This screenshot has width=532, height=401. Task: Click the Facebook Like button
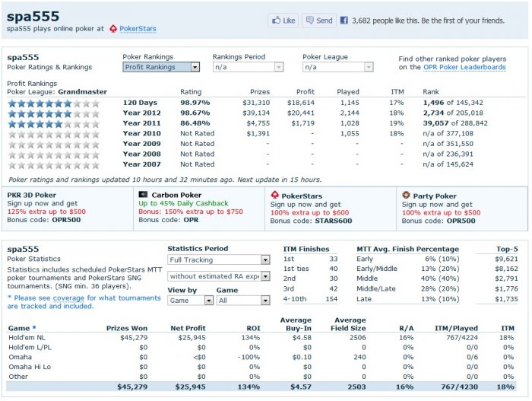283,21
